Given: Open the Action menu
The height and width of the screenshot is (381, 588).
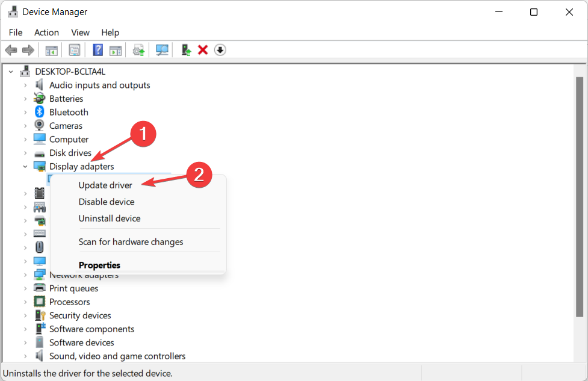Looking at the screenshot, I should pyautogui.click(x=46, y=33).
